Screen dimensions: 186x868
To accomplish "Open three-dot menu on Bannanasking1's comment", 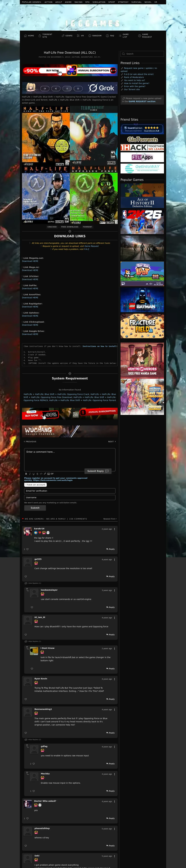I will click(114, 710).
